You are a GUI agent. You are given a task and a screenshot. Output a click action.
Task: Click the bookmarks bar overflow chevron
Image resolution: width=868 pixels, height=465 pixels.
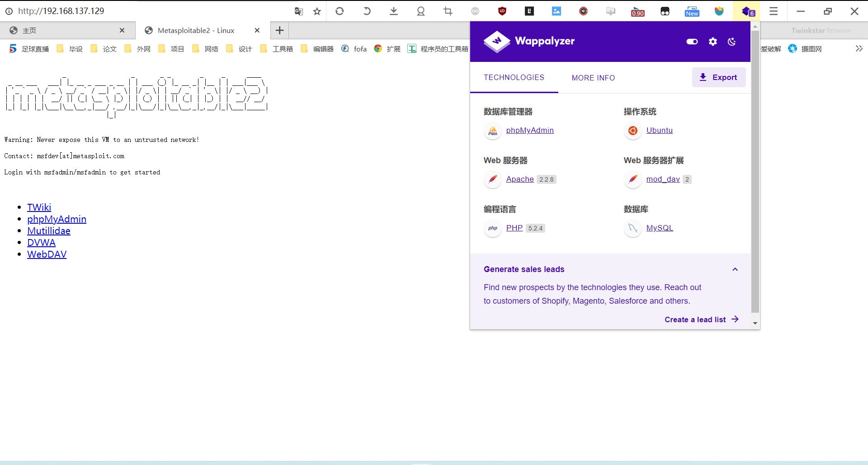[859, 48]
